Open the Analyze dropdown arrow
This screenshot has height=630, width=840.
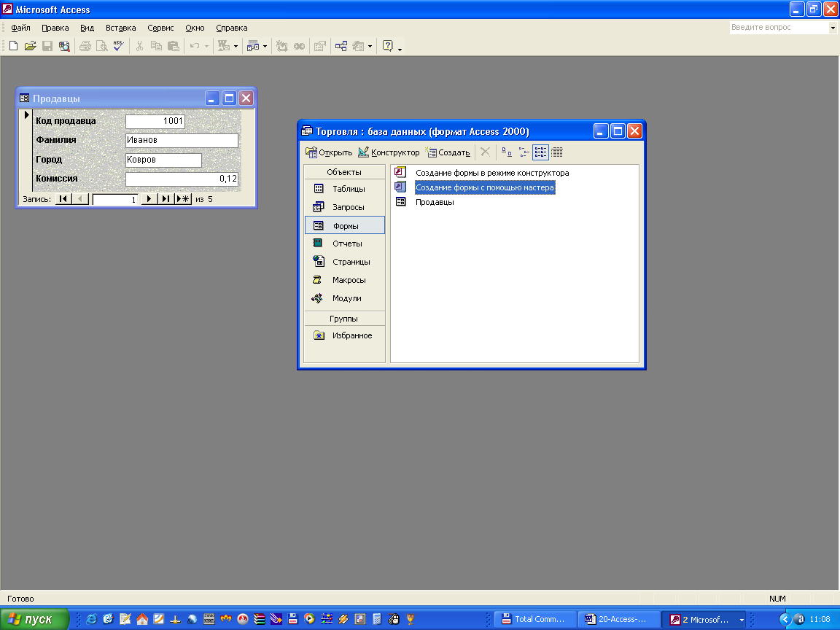click(265, 47)
